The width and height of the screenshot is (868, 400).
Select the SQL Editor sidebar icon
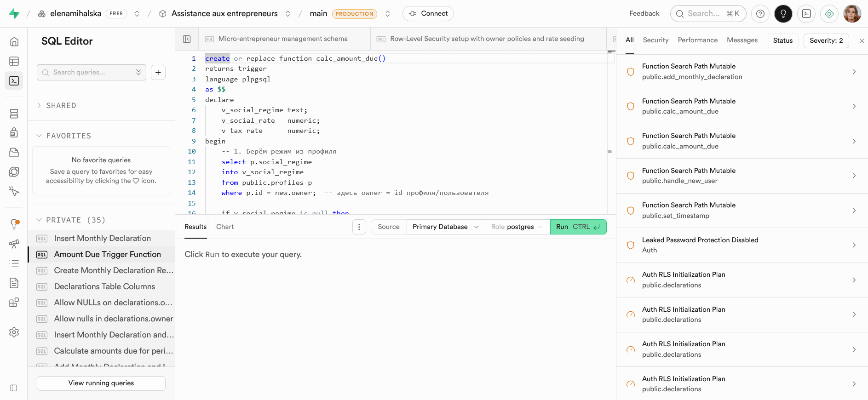coord(14,80)
